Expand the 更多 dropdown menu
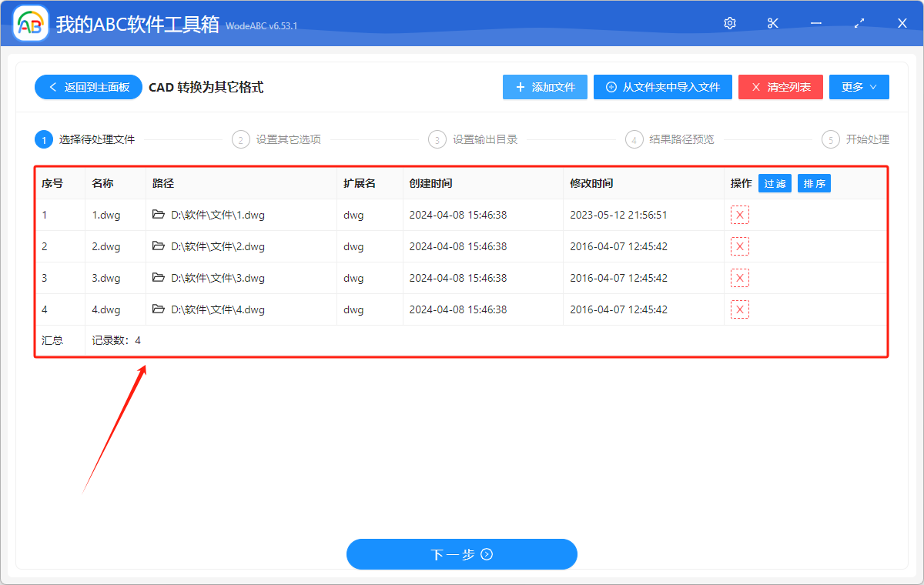924x585 pixels. tap(859, 87)
